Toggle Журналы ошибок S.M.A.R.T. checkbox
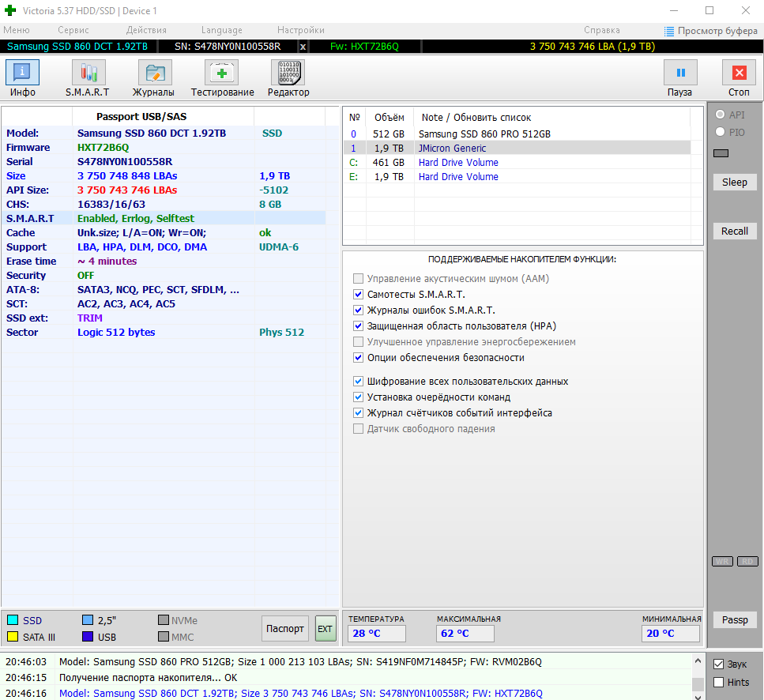The width and height of the screenshot is (764, 700). [358, 310]
